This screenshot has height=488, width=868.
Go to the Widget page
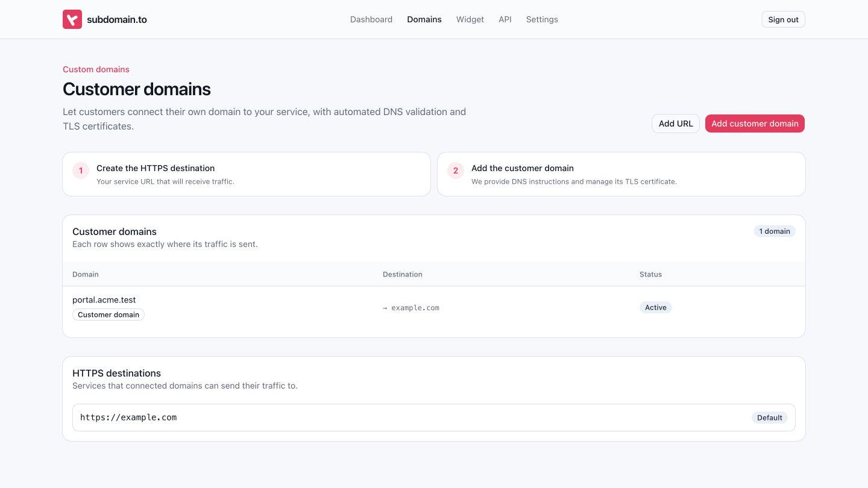(x=470, y=19)
